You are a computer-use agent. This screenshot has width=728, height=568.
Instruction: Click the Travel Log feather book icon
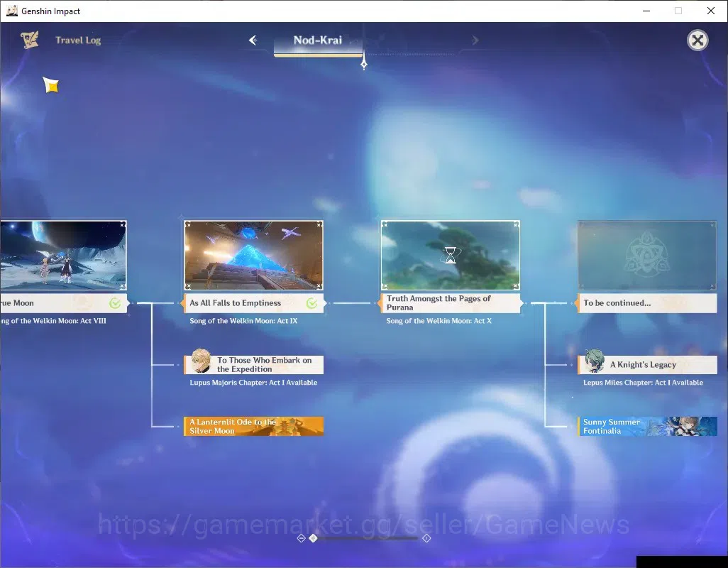30,40
